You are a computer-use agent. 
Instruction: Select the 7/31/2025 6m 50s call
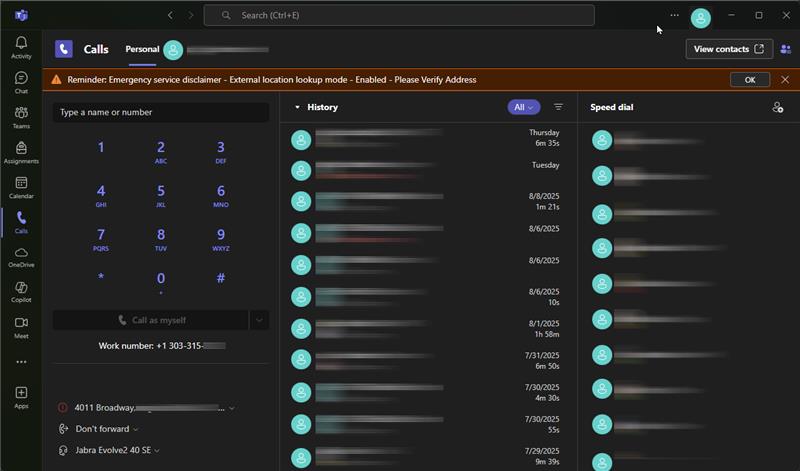point(428,361)
